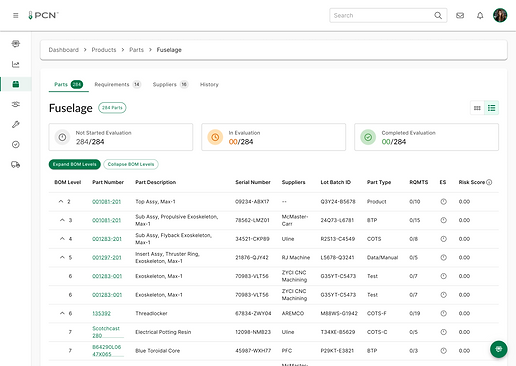Click the sidebar dashboard icon at top

pos(16,44)
